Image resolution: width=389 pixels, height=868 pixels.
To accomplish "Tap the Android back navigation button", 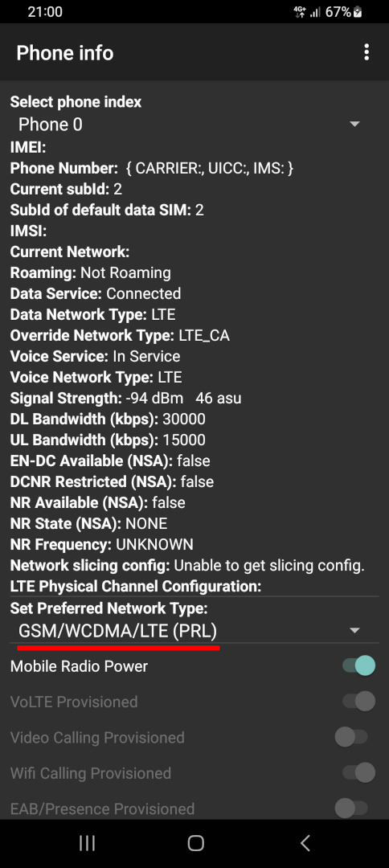I will click(305, 843).
